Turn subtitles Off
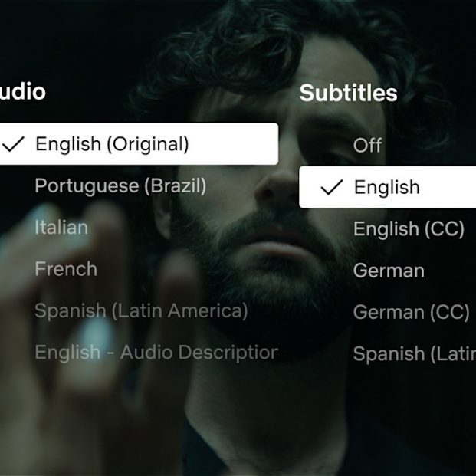476x476 pixels. pos(367,146)
